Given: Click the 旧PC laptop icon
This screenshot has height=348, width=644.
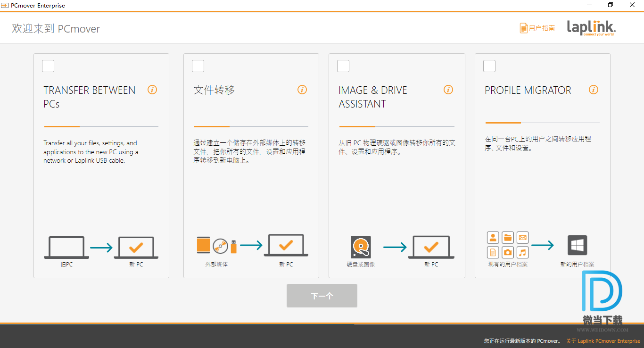Looking at the screenshot, I should click(x=66, y=248).
